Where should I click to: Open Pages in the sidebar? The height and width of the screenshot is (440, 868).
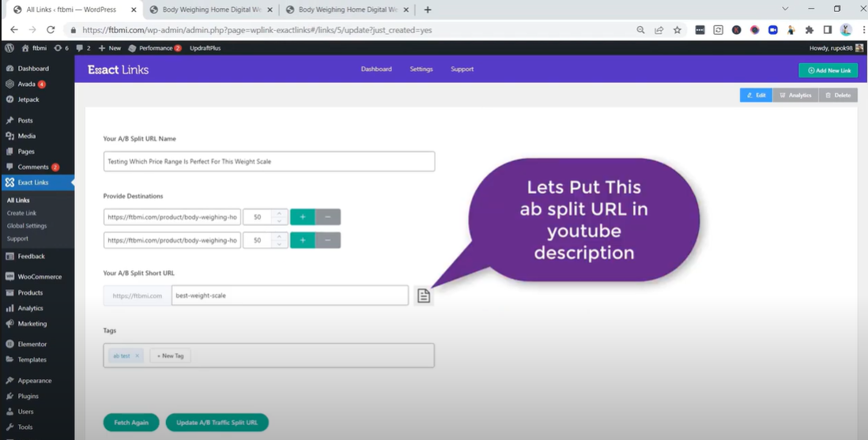25,151
